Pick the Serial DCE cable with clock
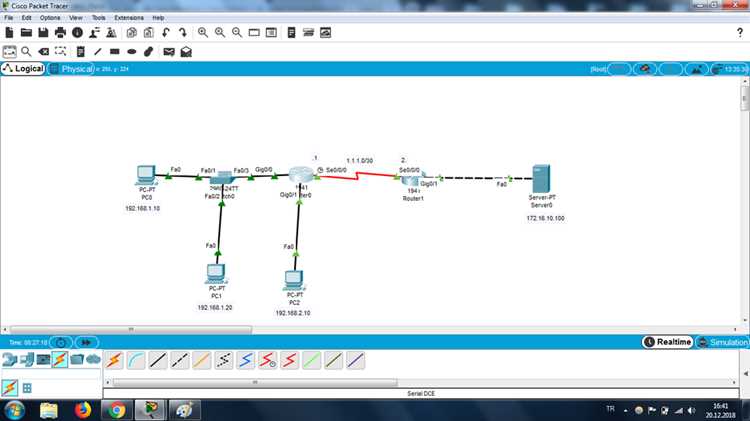The width and height of the screenshot is (750, 421). [267, 360]
